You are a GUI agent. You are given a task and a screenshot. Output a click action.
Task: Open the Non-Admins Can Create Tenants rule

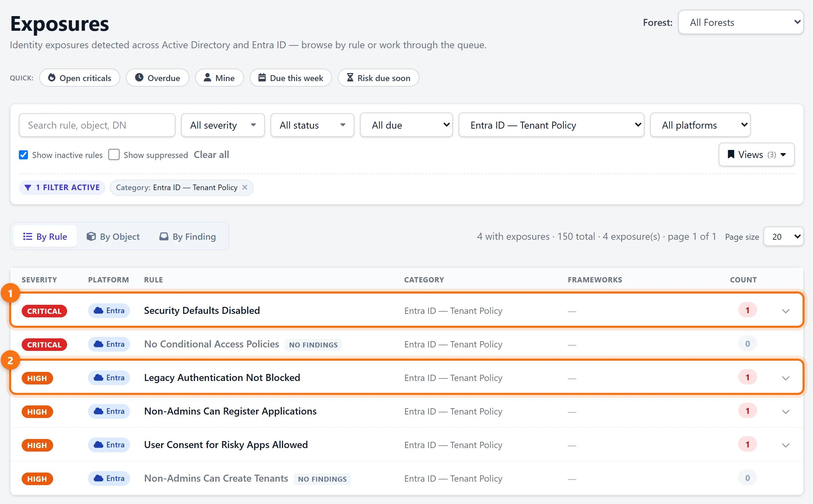click(216, 478)
